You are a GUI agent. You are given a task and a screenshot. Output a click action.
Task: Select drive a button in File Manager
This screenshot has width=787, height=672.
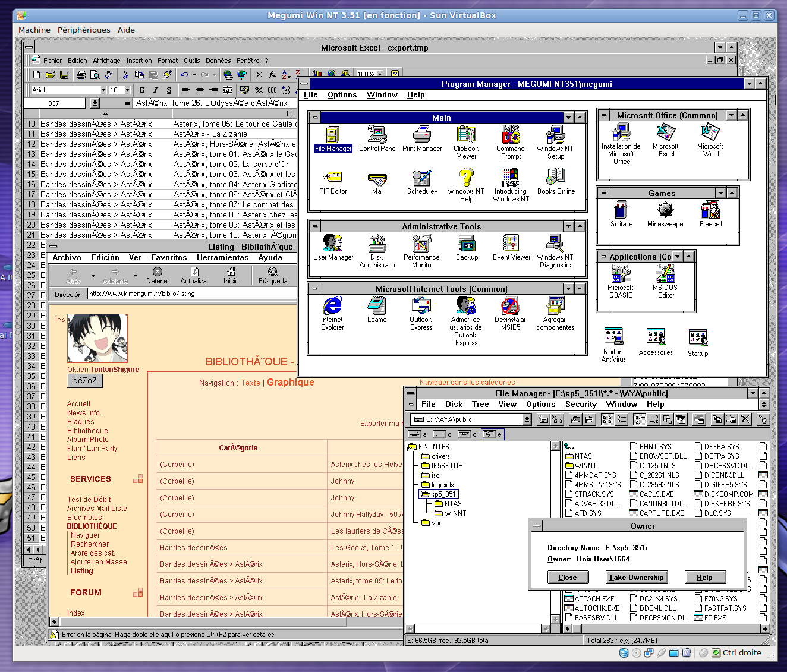(417, 434)
